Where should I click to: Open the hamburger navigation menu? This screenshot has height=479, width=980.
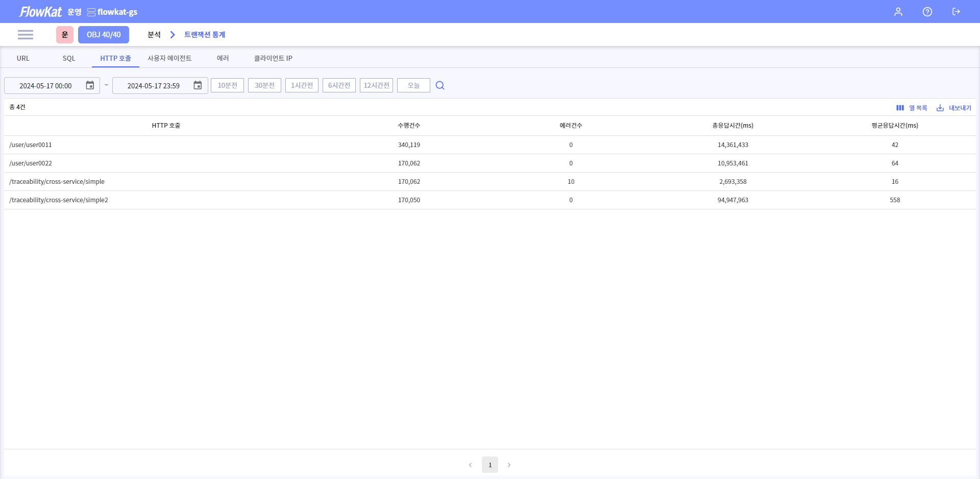tap(25, 35)
